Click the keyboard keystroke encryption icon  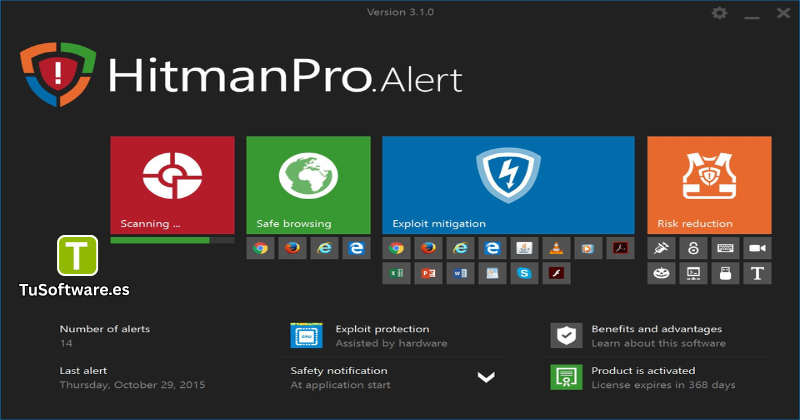(x=726, y=249)
